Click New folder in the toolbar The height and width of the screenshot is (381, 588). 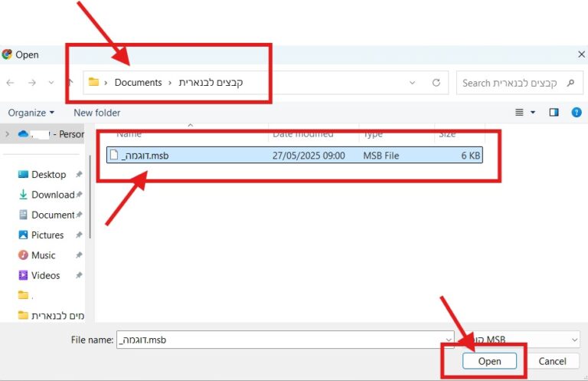click(96, 113)
